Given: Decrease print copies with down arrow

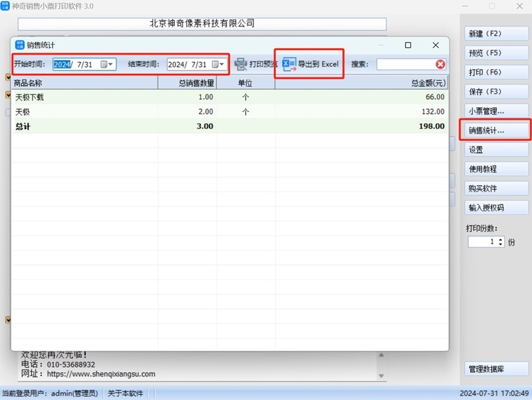Looking at the screenshot, I should tap(501, 244).
